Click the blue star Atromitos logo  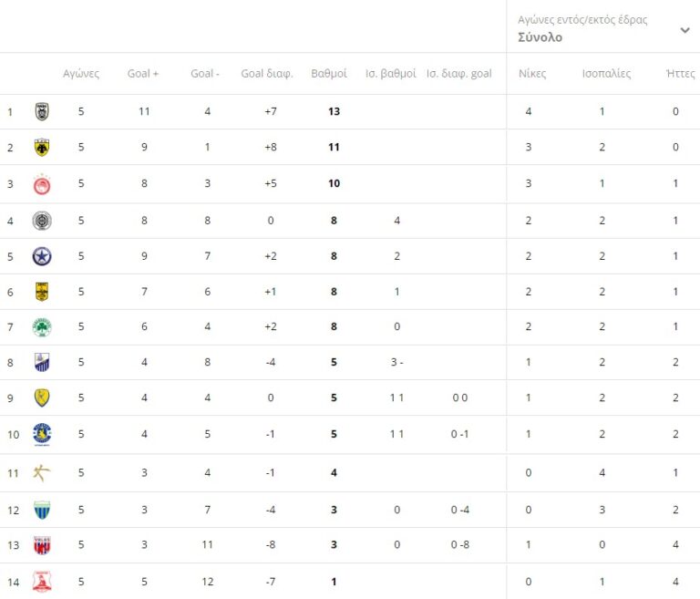pos(42,256)
